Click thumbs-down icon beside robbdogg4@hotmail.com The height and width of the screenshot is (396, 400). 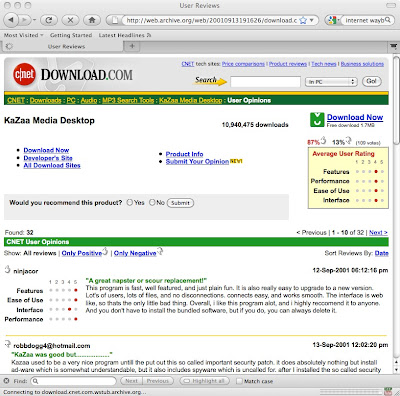point(8,344)
